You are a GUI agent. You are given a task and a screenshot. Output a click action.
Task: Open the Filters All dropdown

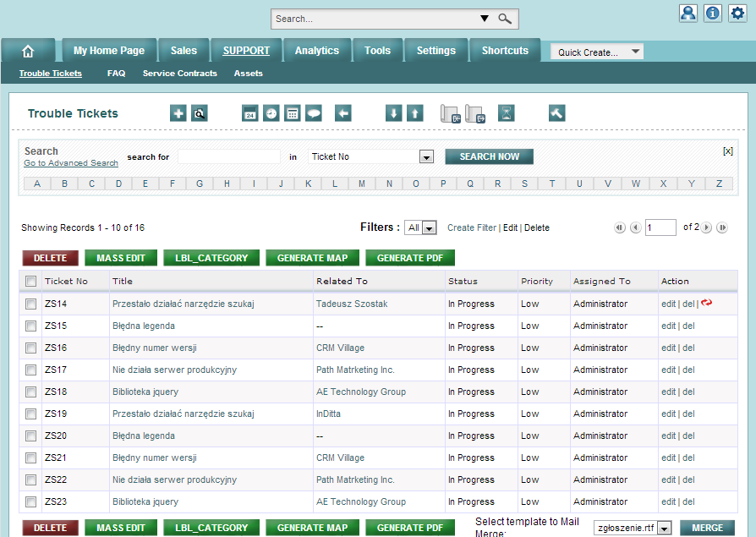(x=420, y=227)
